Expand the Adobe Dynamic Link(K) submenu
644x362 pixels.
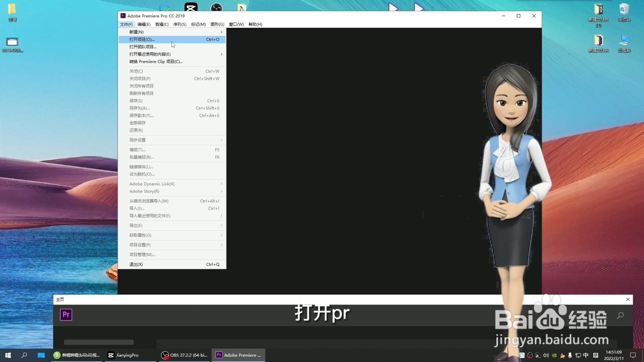(172, 184)
